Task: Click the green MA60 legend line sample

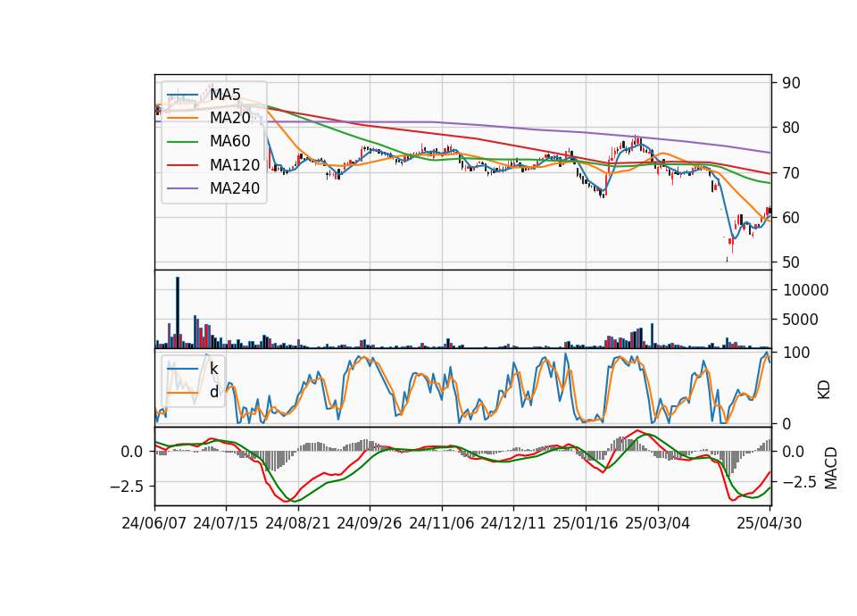Action: click(182, 142)
